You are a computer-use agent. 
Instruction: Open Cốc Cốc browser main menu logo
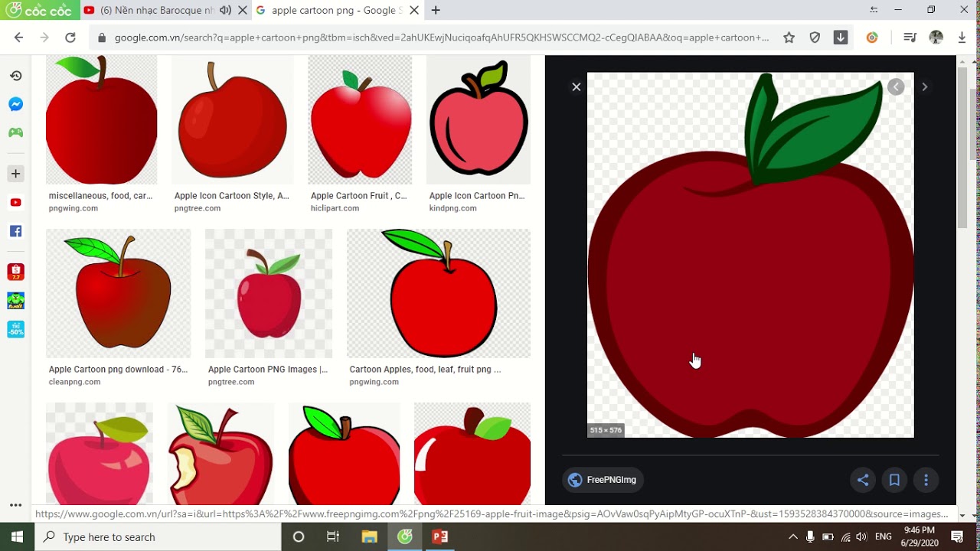(x=40, y=11)
